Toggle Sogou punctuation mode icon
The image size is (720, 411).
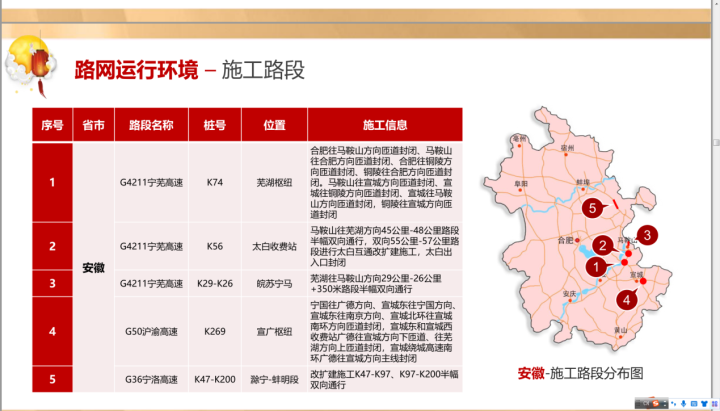tap(674, 404)
